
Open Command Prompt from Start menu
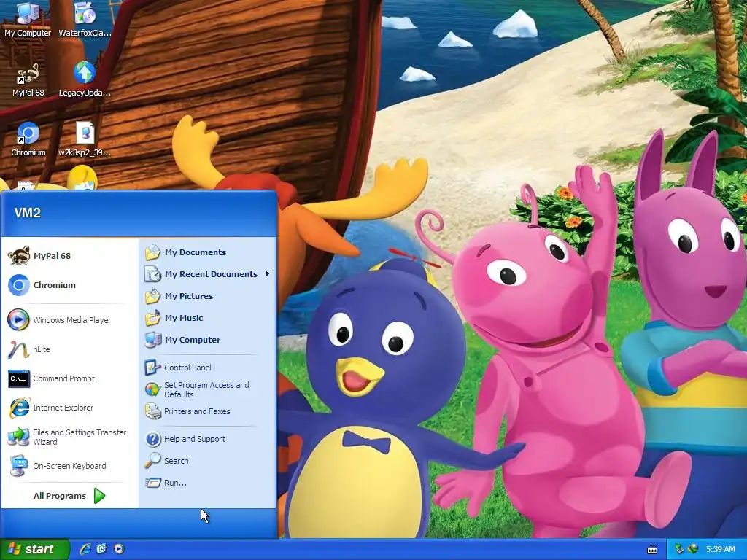pos(69,378)
